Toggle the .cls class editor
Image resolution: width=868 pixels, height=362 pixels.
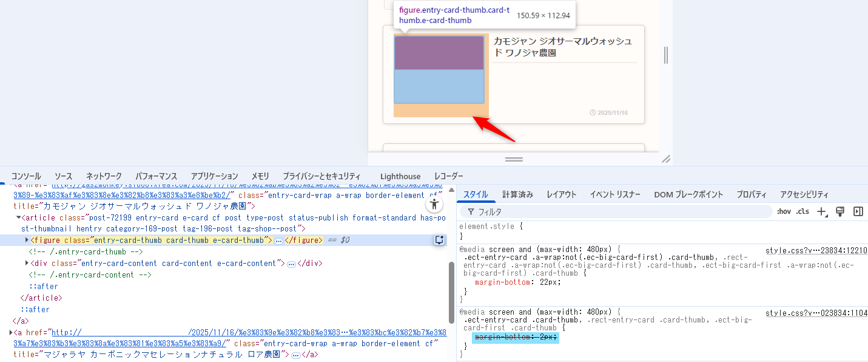[802, 211]
